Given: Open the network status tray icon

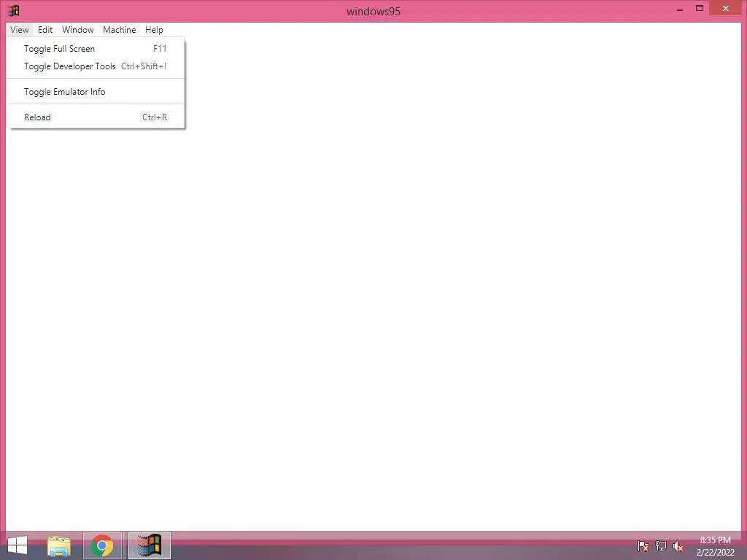Looking at the screenshot, I should 660,546.
